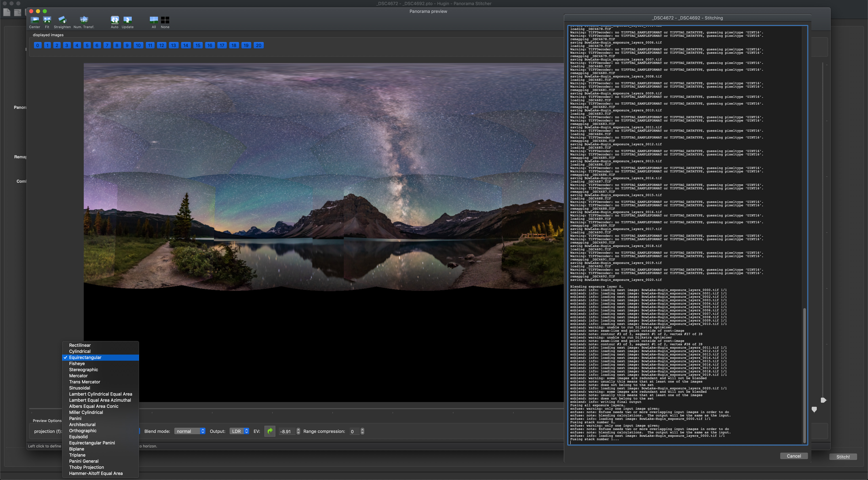This screenshot has width=868, height=480.
Task: Click the Update preview icon
Action: (127, 20)
